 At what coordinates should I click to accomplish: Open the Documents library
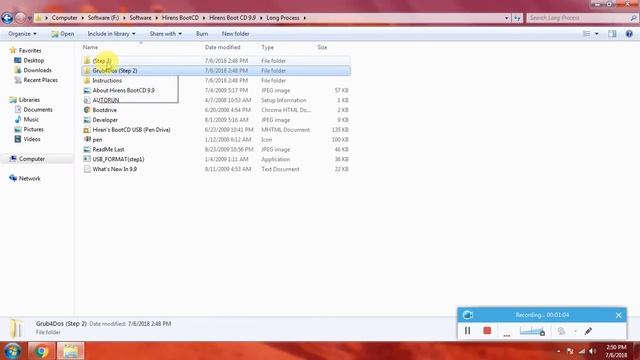point(33,109)
